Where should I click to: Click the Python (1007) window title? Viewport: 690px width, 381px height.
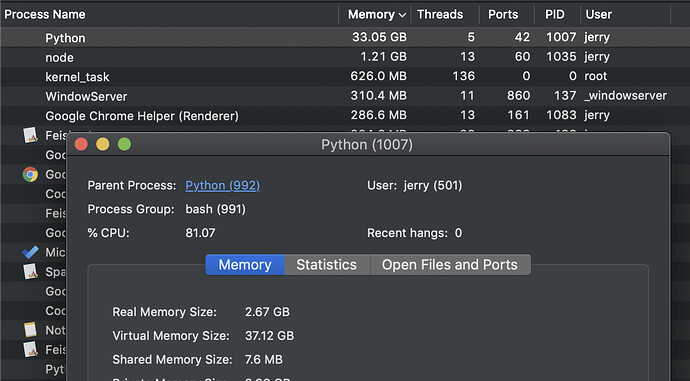tap(367, 144)
